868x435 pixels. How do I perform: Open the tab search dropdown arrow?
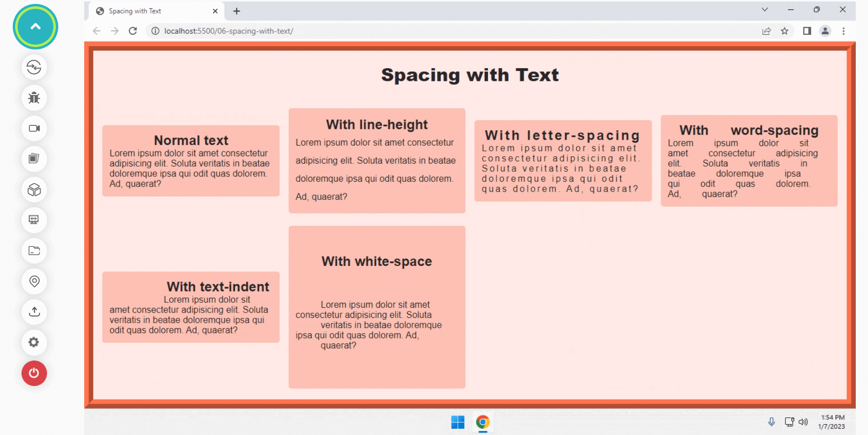pos(765,9)
